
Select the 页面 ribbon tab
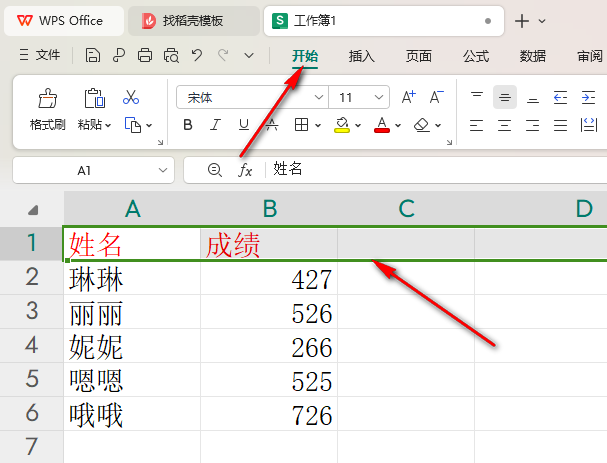[x=418, y=56]
